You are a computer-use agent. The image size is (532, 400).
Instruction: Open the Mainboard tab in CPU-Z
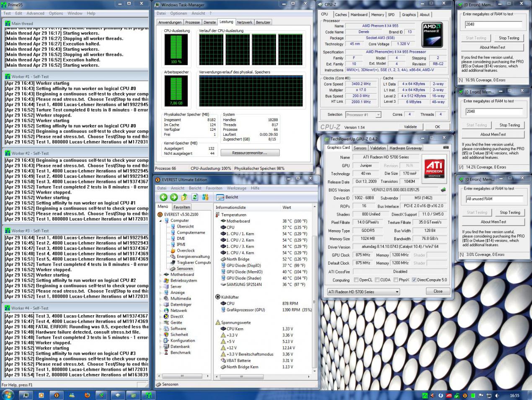pyautogui.click(x=359, y=14)
